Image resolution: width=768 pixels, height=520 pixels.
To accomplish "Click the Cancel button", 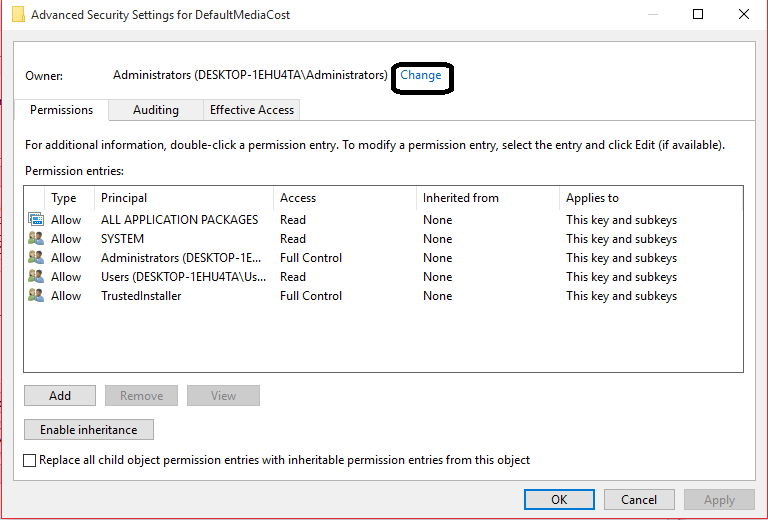I will [x=639, y=500].
